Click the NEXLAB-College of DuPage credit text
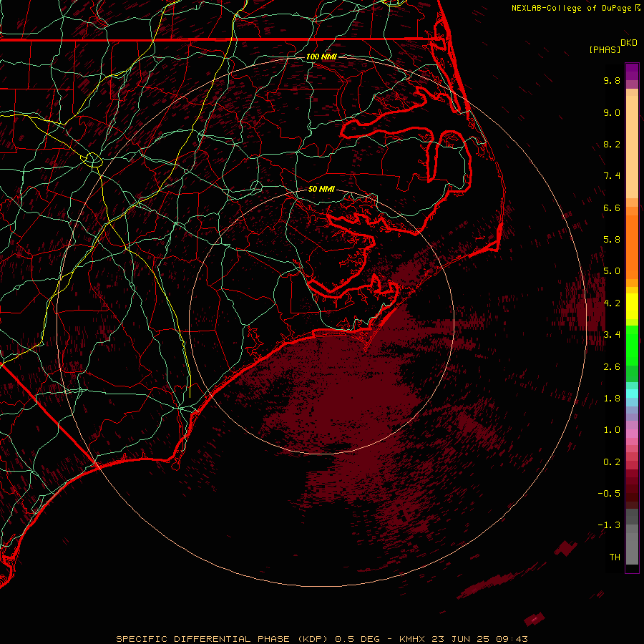 [571, 8]
